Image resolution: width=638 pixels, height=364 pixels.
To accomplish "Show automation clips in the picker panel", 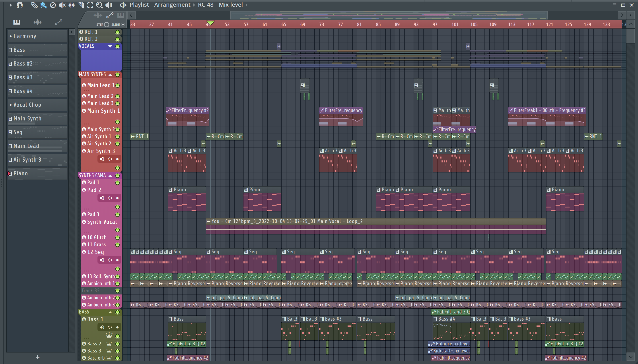I will (58, 22).
